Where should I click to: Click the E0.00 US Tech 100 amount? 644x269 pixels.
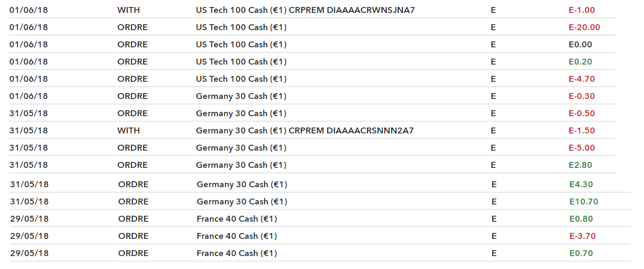point(581,45)
